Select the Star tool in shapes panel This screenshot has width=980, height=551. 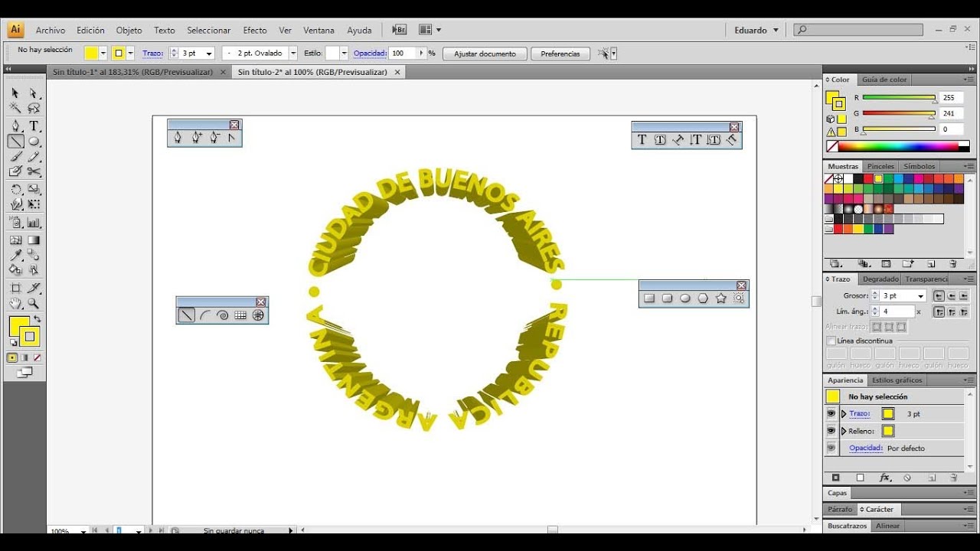click(x=721, y=298)
